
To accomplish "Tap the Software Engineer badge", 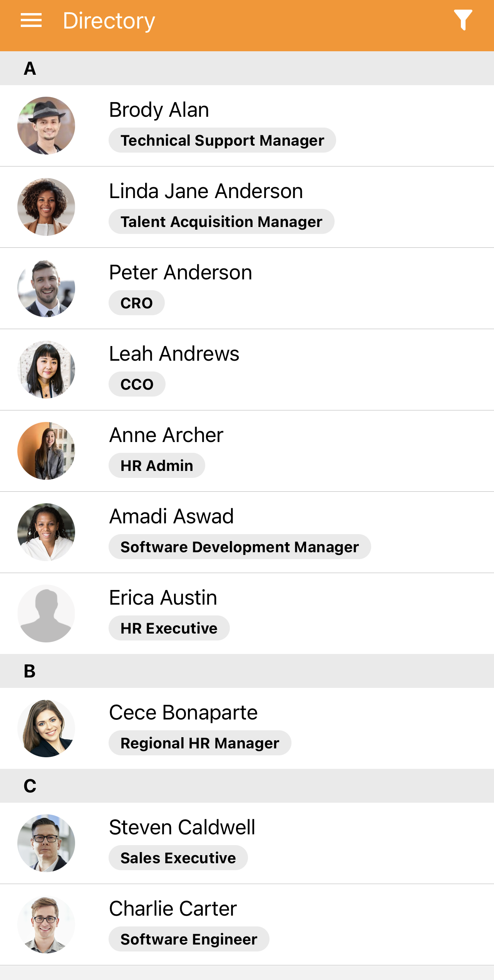I will pos(189,940).
